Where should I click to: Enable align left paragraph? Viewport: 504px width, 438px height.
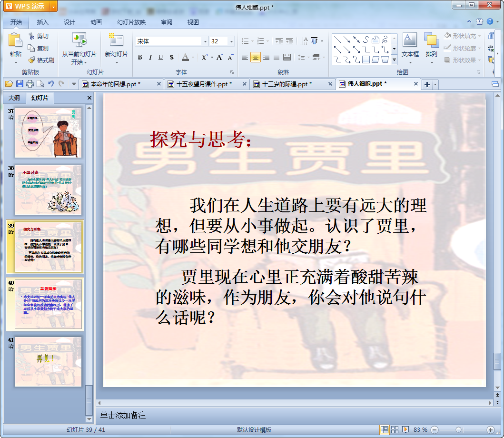click(x=245, y=58)
